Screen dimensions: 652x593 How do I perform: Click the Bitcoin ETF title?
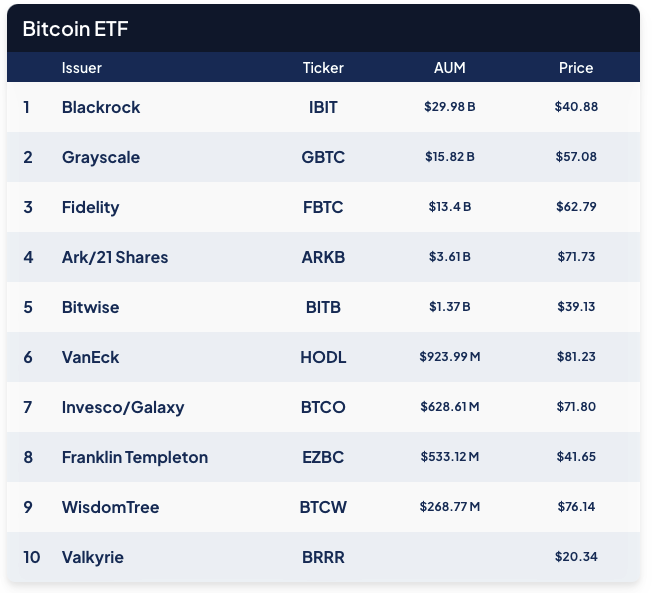click(x=75, y=29)
